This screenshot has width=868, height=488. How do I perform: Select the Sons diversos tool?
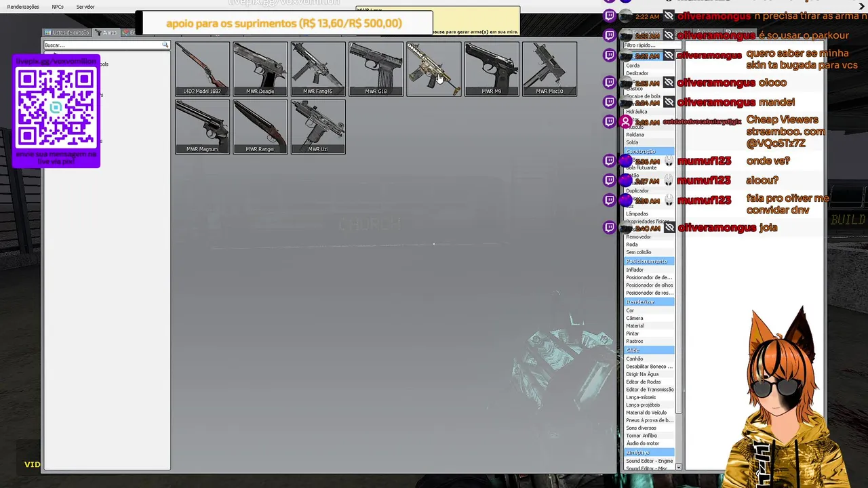pyautogui.click(x=649, y=428)
